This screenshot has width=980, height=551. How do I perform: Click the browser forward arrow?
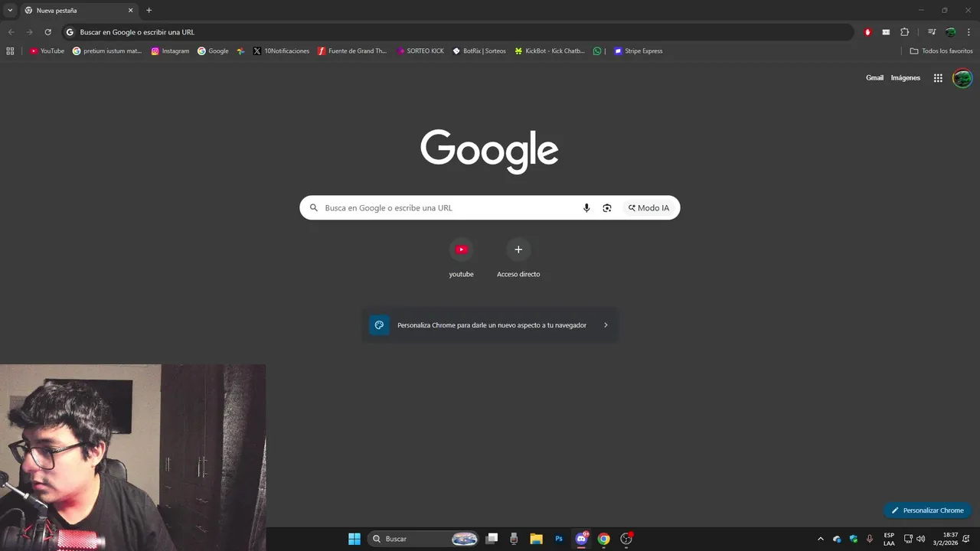(x=29, y=32)
